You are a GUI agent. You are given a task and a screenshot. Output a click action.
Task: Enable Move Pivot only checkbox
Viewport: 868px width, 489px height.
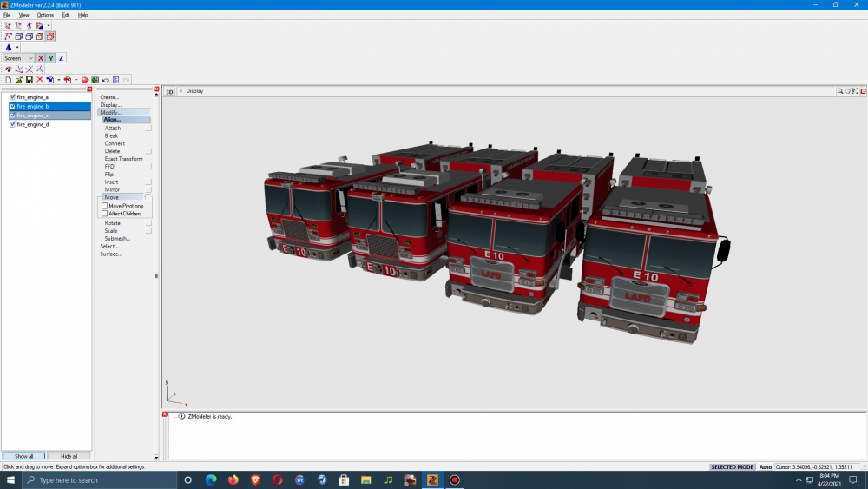[105, 206]
